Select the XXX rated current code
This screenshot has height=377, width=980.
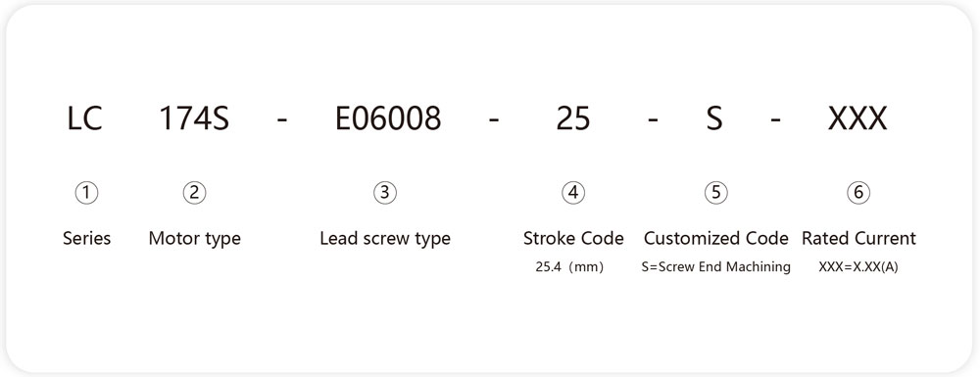tap(857, 118)
